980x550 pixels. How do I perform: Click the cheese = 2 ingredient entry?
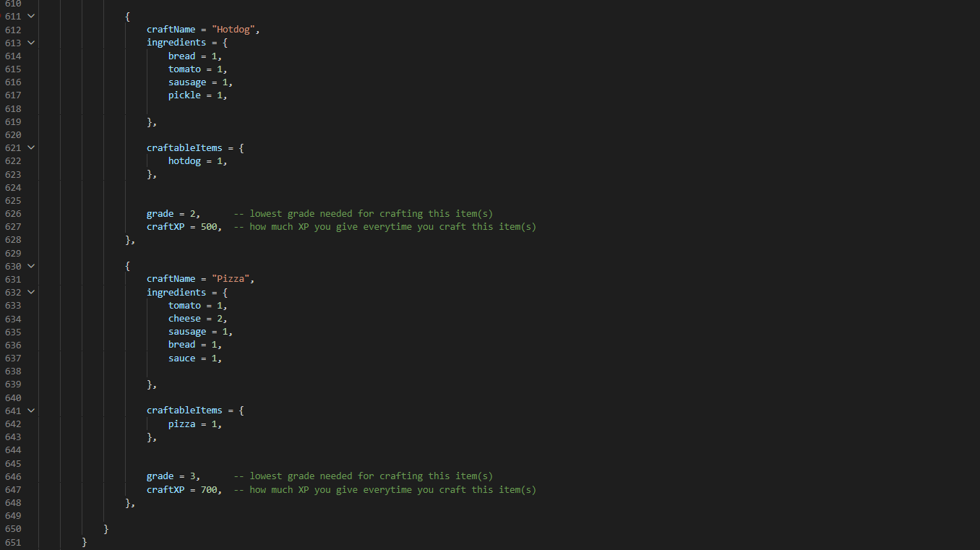pos(198,319)
